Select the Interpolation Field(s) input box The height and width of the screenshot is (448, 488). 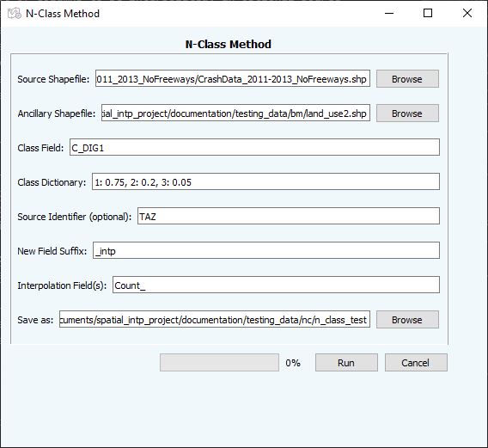276,285
